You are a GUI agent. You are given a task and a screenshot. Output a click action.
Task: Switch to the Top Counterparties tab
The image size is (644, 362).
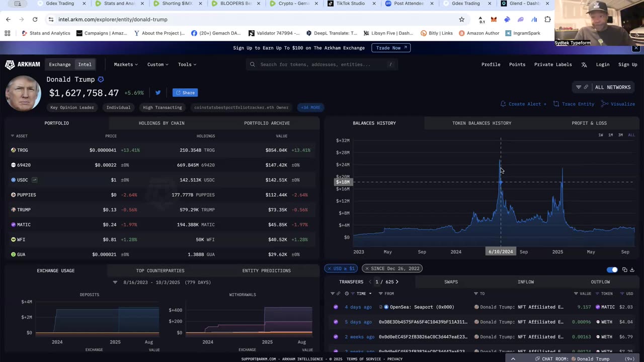160,271
